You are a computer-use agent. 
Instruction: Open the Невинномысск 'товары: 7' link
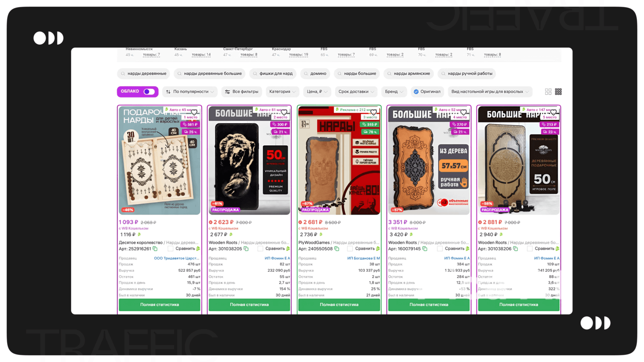pyautogui.click(x=151, y=55)
